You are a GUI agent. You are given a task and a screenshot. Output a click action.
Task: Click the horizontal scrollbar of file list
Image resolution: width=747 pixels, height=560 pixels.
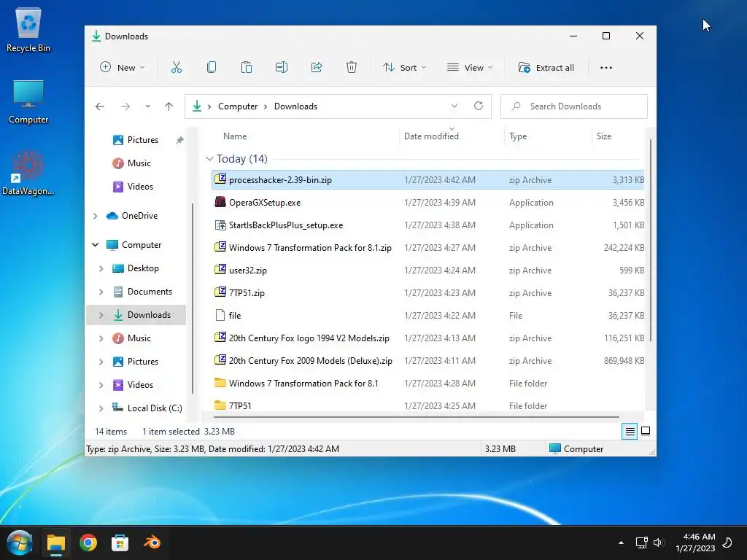point(417,417)
